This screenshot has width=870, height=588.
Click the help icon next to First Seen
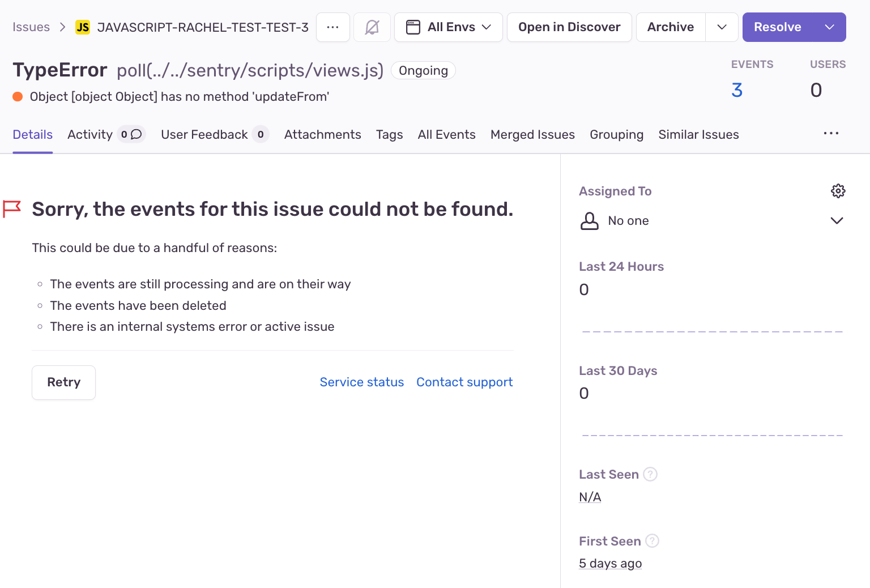(652, 541)
